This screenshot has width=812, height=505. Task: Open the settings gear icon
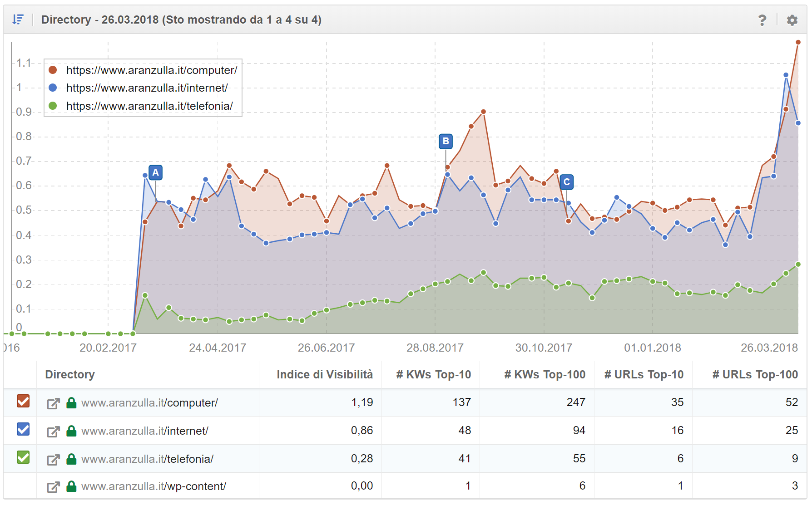tap(792, 20)
